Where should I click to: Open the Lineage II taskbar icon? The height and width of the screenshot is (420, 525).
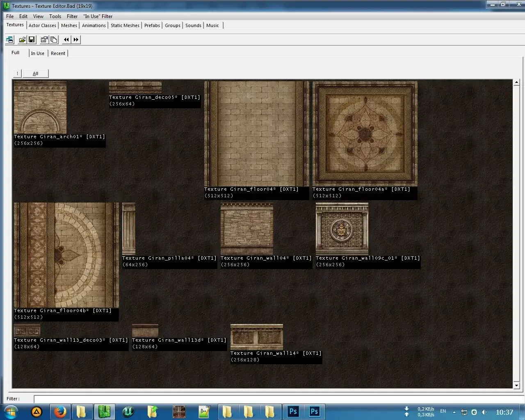tap(179, 411)
